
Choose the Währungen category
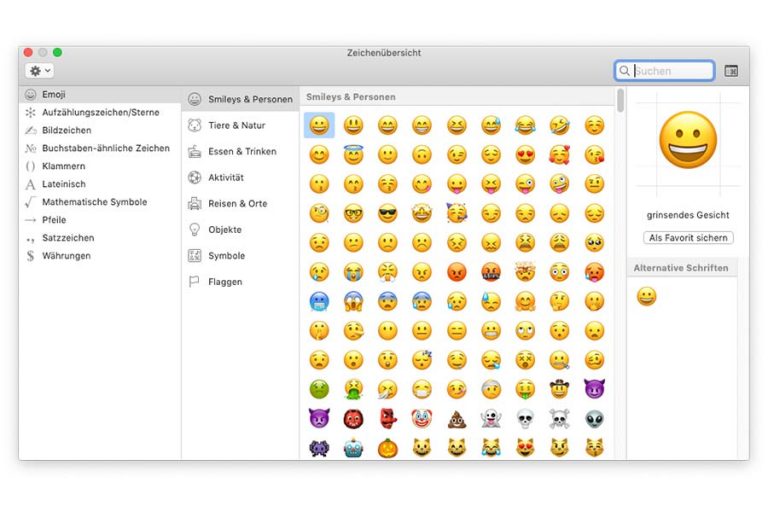click(x=100, y=256)
